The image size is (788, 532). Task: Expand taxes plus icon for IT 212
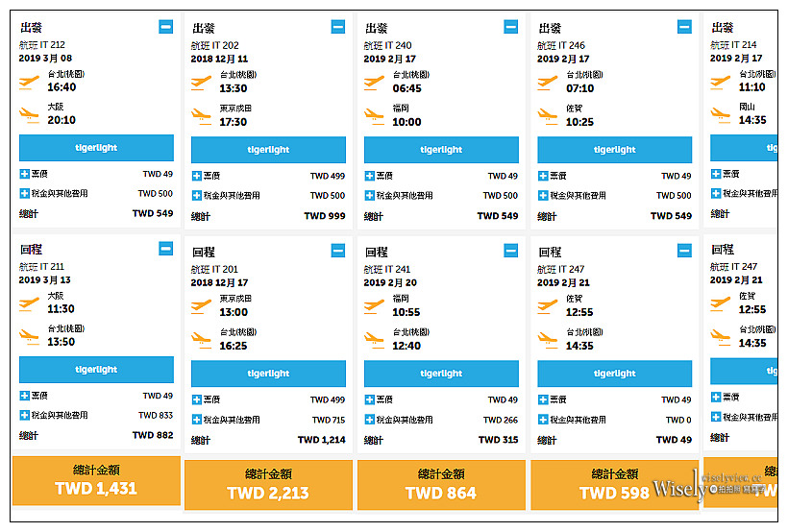(x=25, y=193)
